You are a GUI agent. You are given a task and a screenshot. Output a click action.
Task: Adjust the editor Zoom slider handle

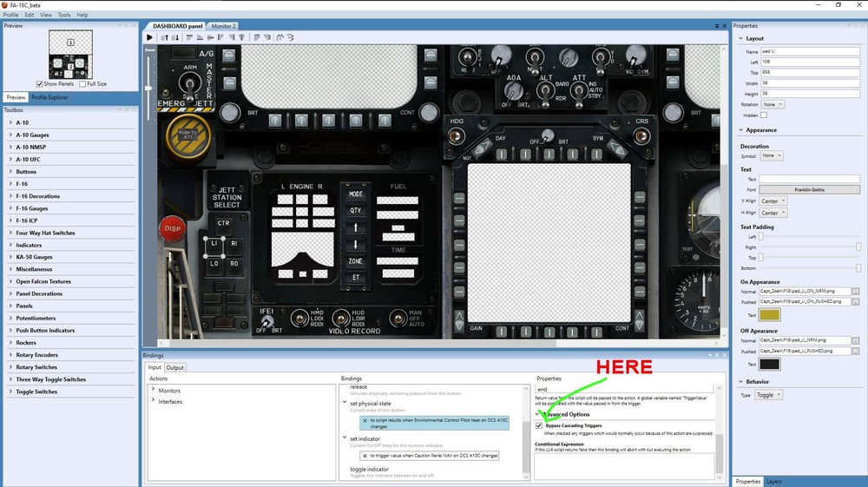(149, 88)
